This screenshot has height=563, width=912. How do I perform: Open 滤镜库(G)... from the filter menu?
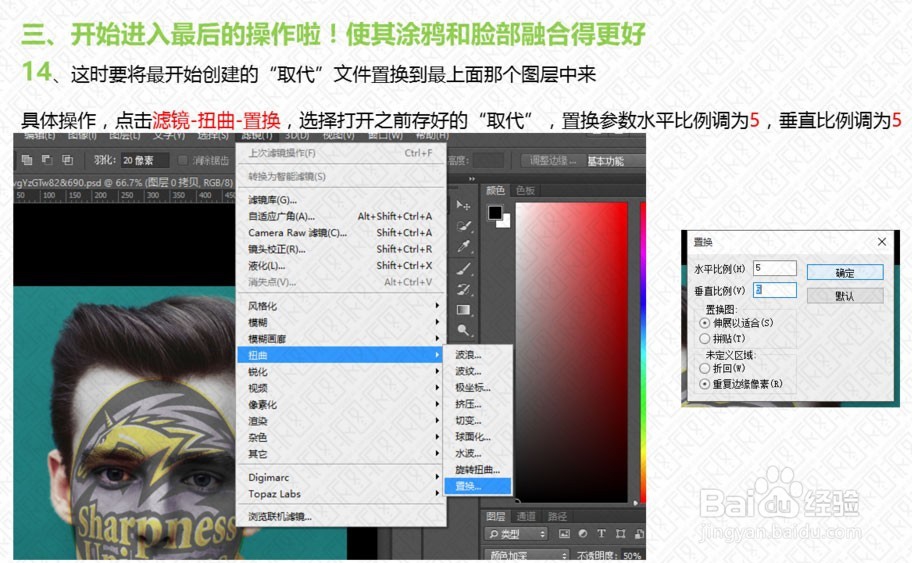[341, 200]
